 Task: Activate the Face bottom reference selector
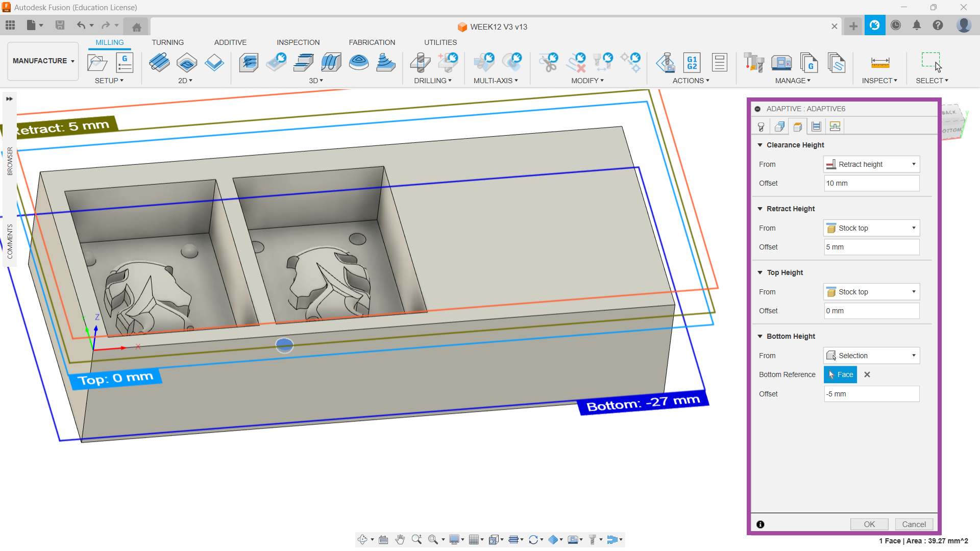point(840,374)
